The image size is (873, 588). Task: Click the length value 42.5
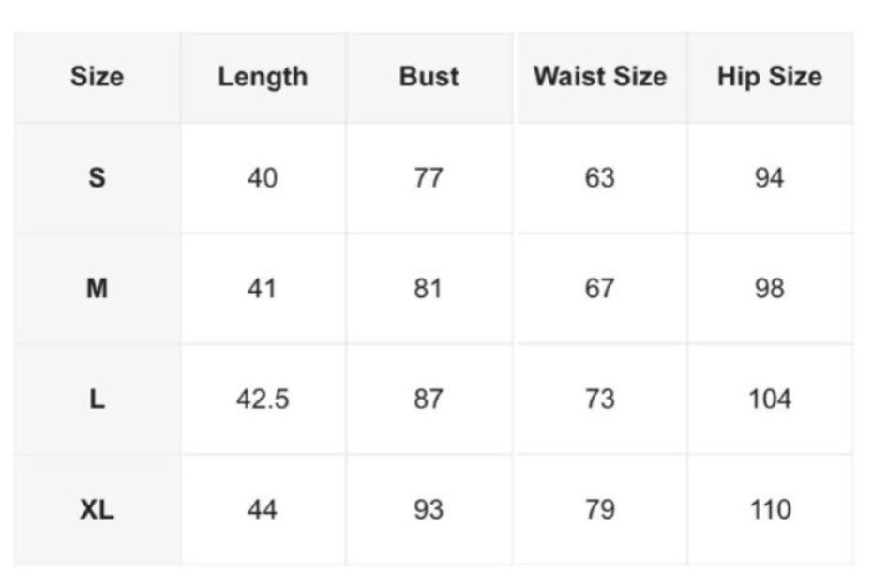coord(263,400)
